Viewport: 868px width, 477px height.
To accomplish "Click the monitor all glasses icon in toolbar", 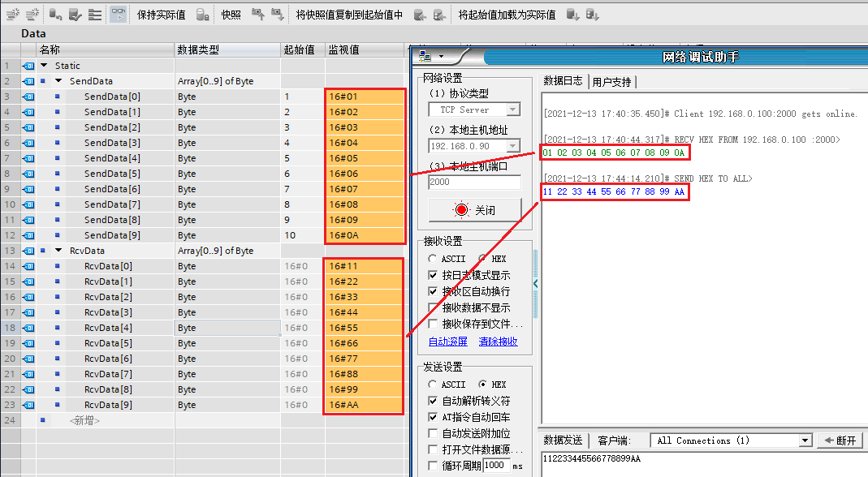I will (x=118, y=15).
